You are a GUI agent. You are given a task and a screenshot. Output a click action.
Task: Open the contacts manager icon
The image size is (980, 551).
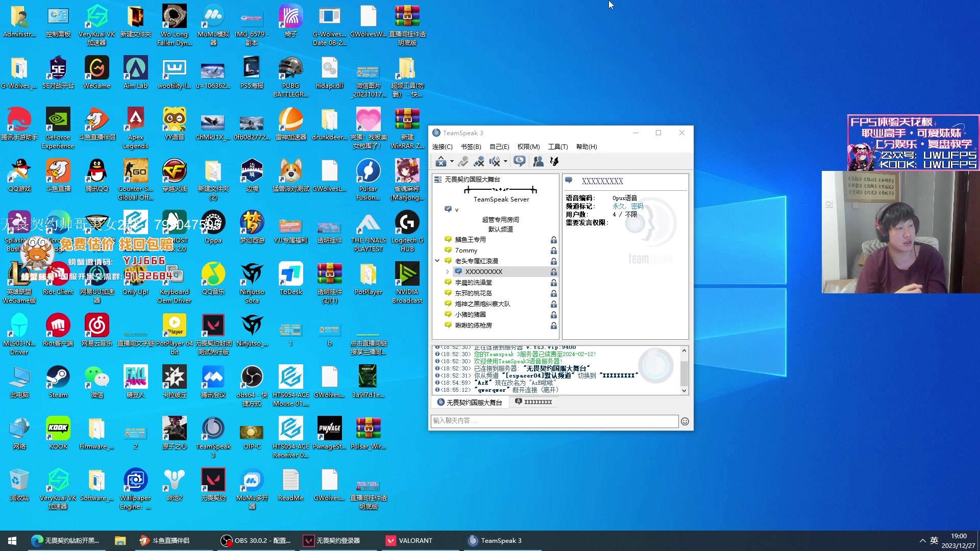(x=538, y=161)
